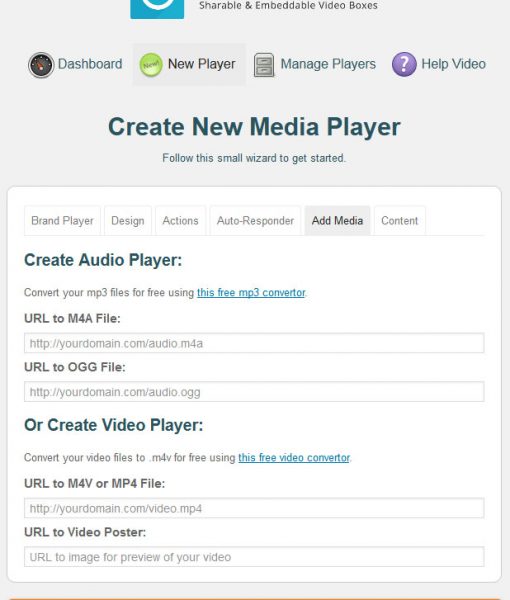The width and height of the screenshot is (510, 600).
Task: Select the Add Media tab
Action: tap(337, 221)
